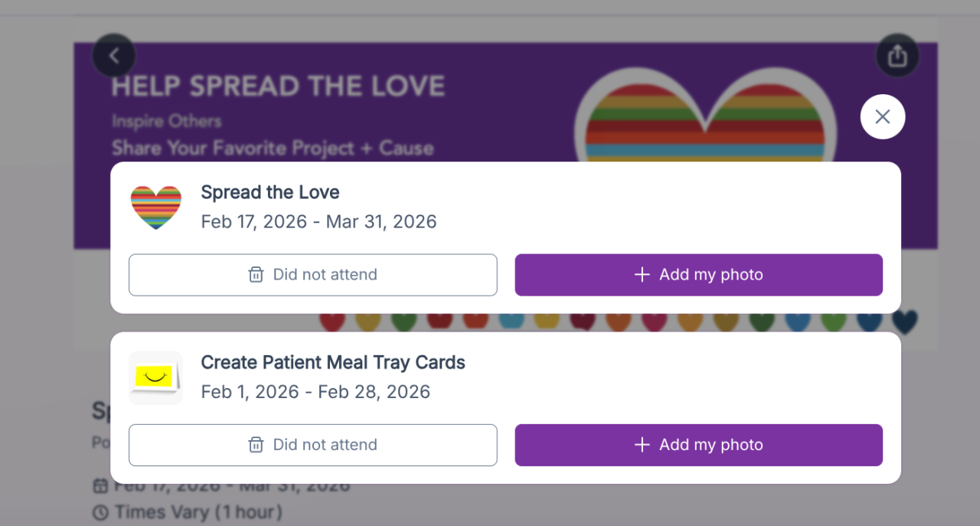The width and height of the screenshot is (980, 526).
Task: Mark Spread the Love as Did not attend
Action: coord(312,275)
